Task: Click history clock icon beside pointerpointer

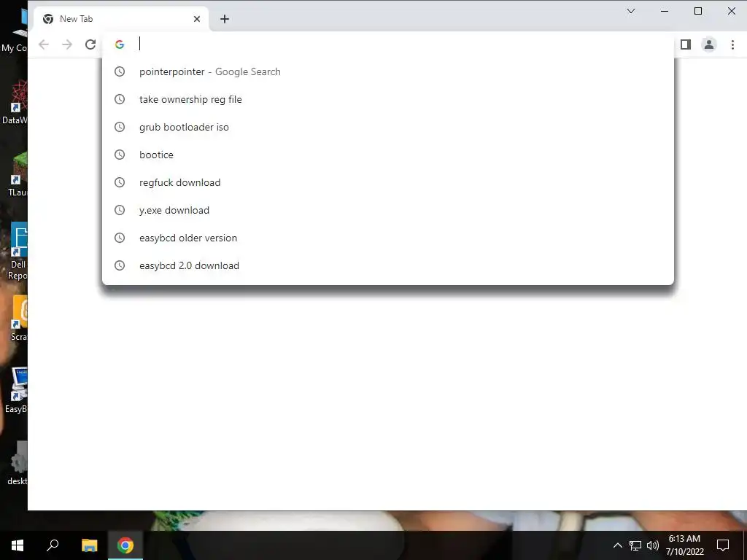Action: coord(120,71)
